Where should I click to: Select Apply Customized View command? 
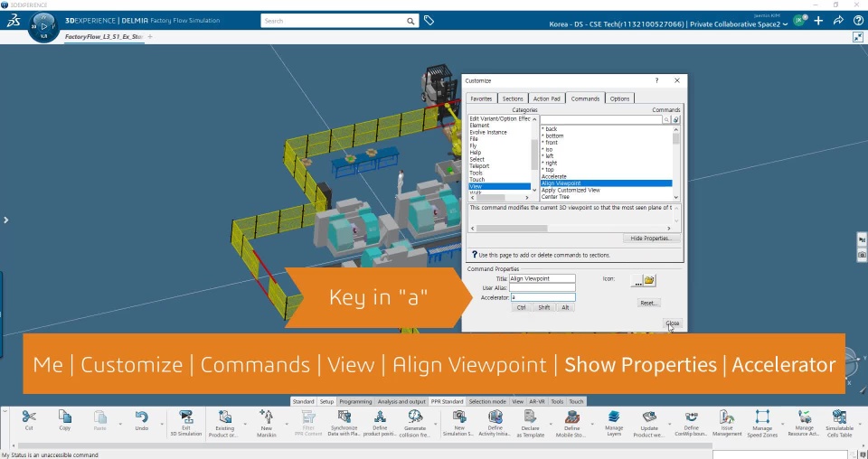(571, 191)
